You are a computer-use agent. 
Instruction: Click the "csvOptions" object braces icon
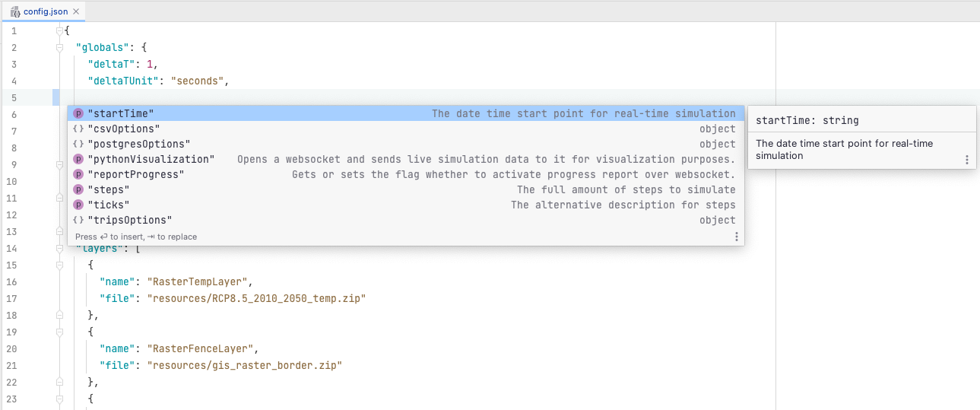[78, 129]
